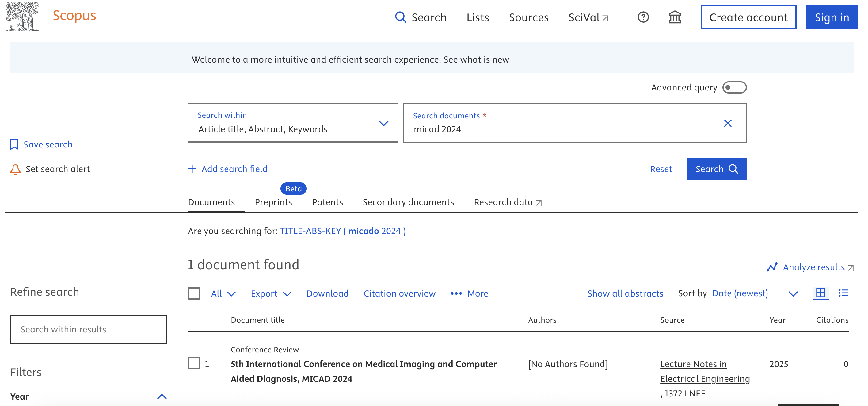Screen dimensions: 868x406
Task: Switch to table grid view icon
Action: pos(820,293)
